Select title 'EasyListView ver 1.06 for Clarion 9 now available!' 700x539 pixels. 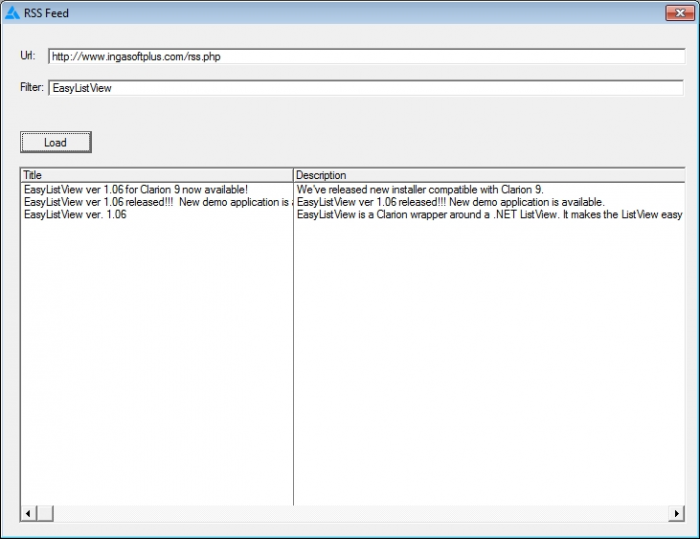136,189
